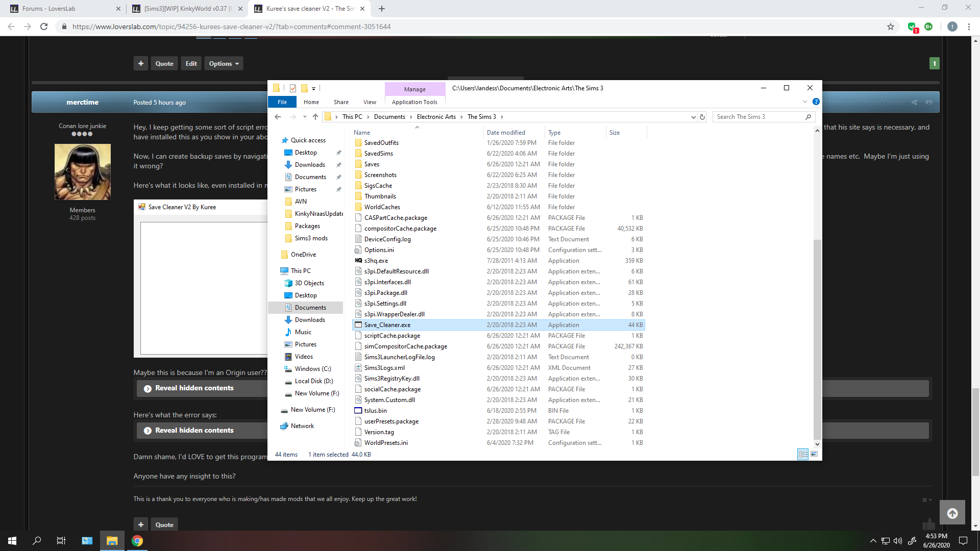Open the File tab in Explorer

282,102
